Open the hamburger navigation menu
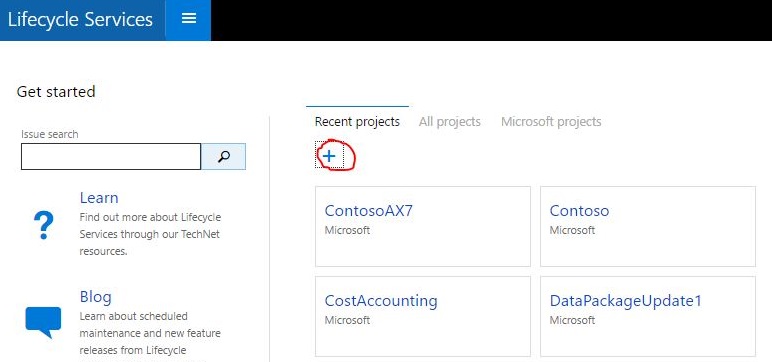Image resolution: width=772 pixels, height=362 pixels. (189, 20)
